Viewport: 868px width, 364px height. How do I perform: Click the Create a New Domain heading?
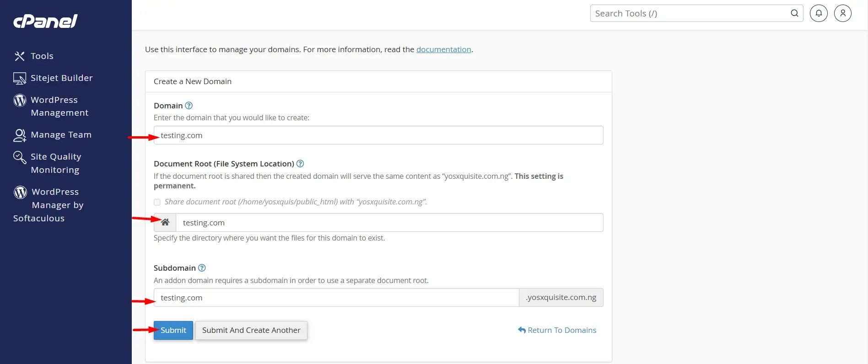pos(193,81)
